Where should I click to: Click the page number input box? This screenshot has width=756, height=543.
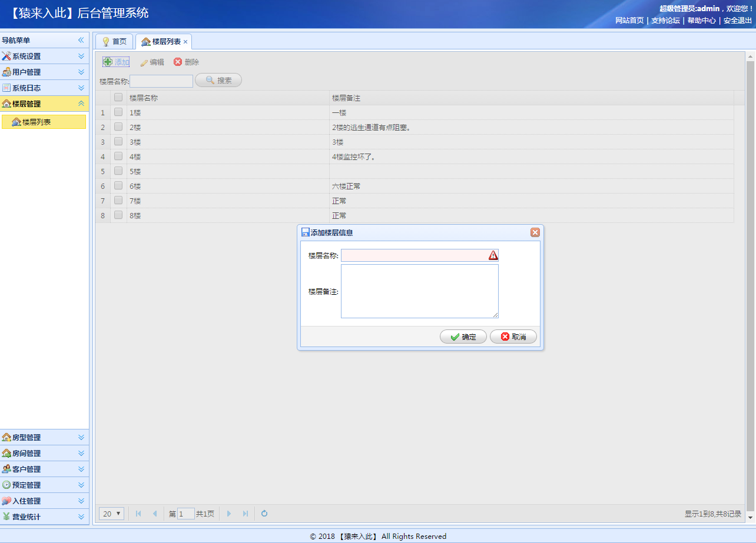186,514
